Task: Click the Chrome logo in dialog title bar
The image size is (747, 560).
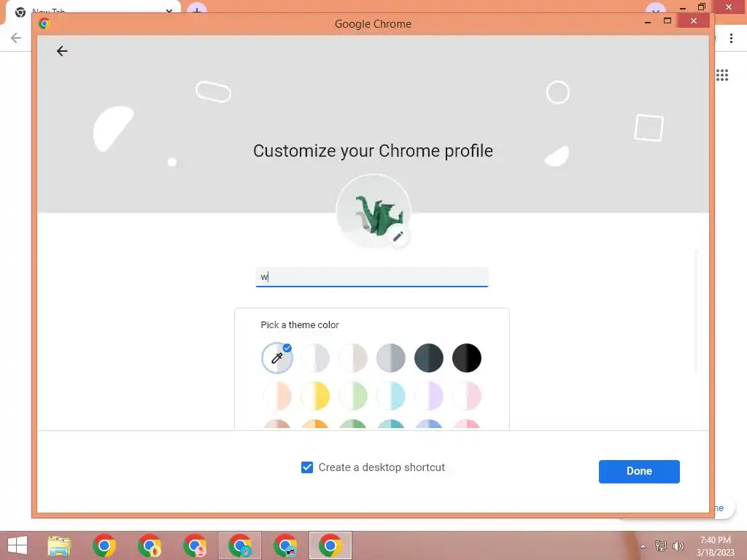Action: pos(44,23)
